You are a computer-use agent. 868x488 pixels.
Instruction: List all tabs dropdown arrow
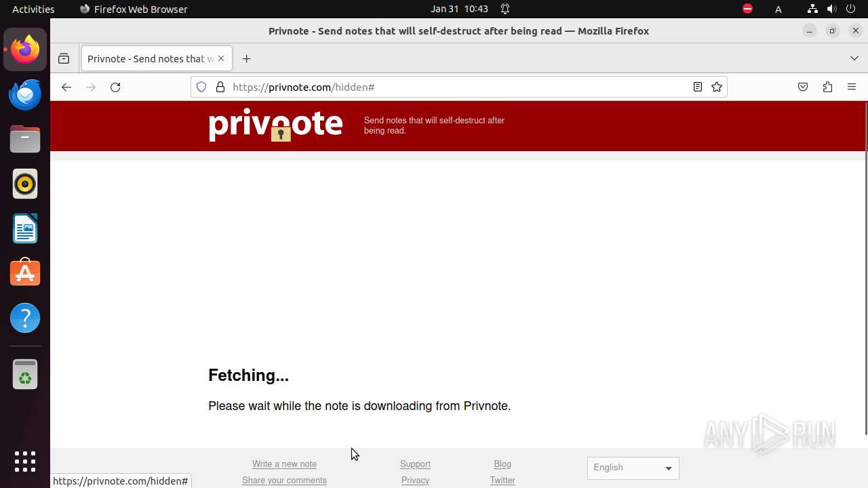(x=854, y=59)
